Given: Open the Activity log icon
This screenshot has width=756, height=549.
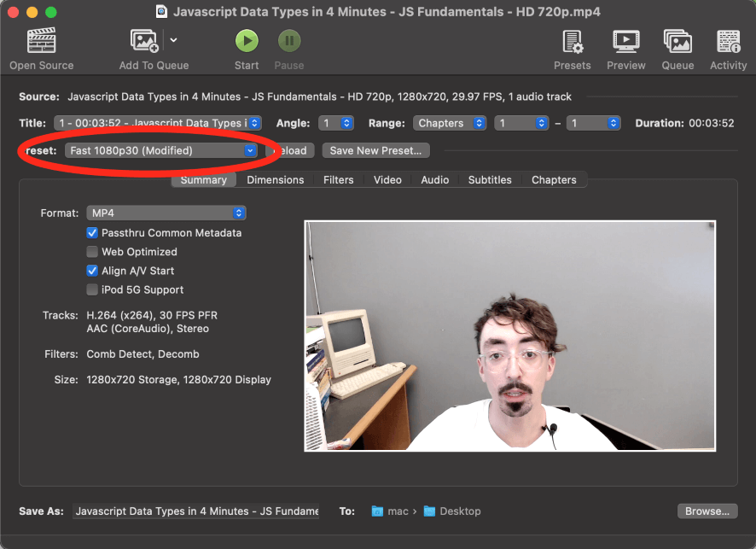Looking at the screenshot, I should [x=728, y=41].
